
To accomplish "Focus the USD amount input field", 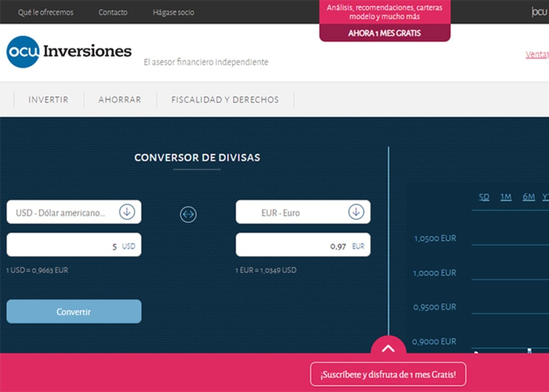I will click(x=74, y=245).
